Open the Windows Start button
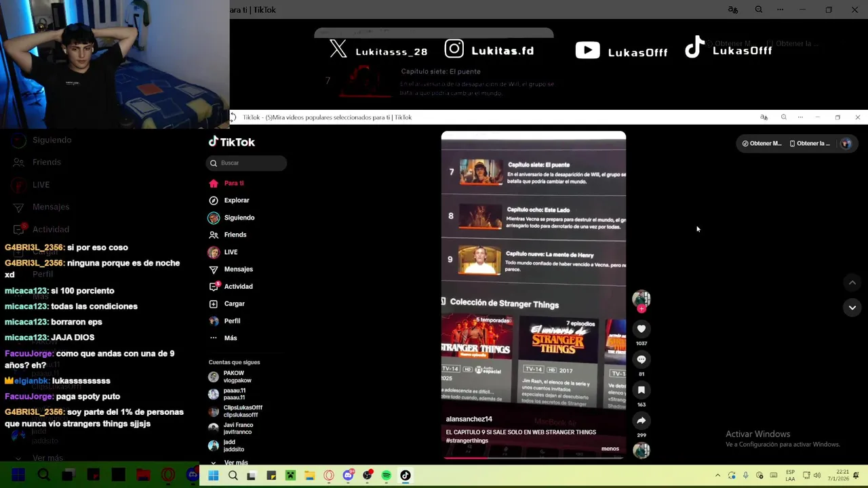This screenshot has width=868, height=488. (213, 476)
